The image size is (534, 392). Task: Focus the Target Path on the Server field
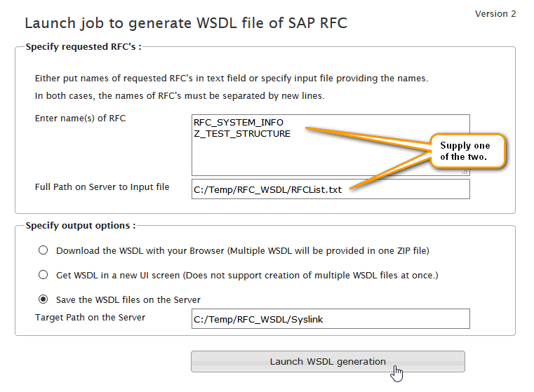[330, 319]
